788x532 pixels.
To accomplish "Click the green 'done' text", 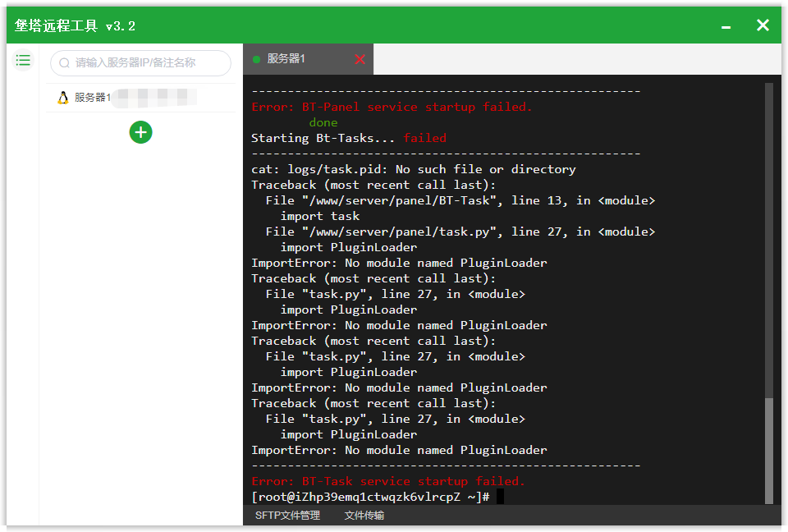I will click(x=323, y=122).
